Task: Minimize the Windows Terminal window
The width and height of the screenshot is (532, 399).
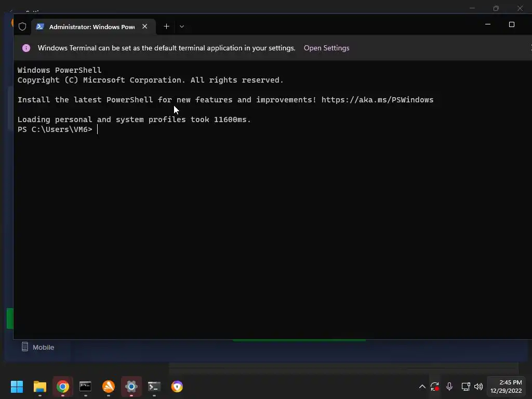Action: pos(488,24)
